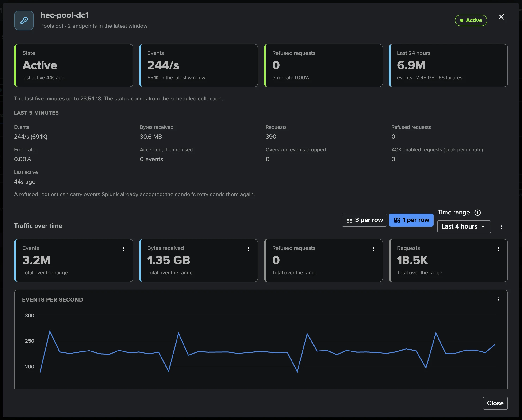Open the Traffic over time kebab menu
522x420 pixels.
point(501,227)
